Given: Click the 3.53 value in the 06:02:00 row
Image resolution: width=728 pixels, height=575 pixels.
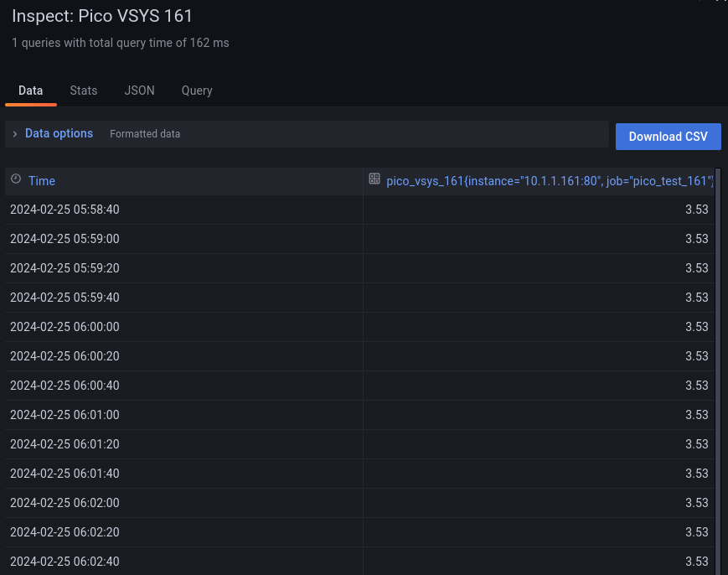Looking at the screenshot, I should click(696, 503).
